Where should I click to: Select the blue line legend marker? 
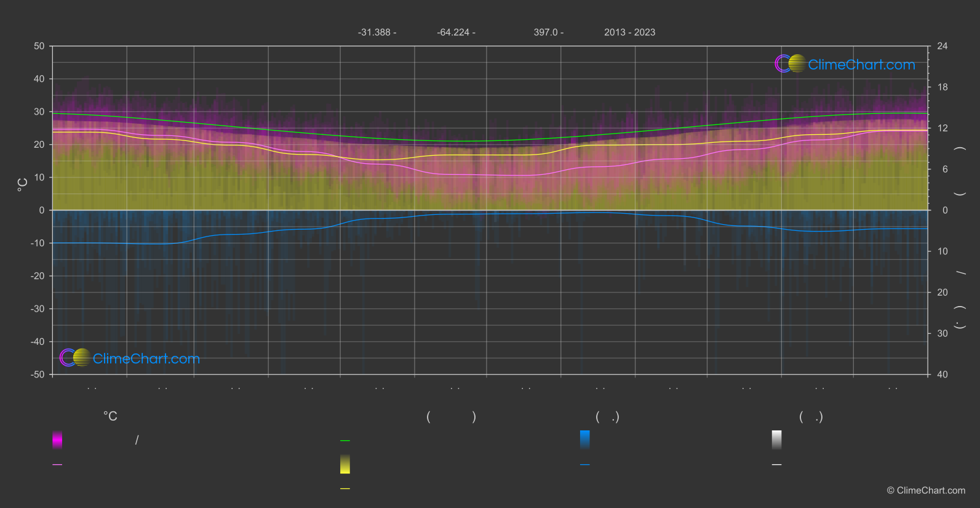(585, 465)
